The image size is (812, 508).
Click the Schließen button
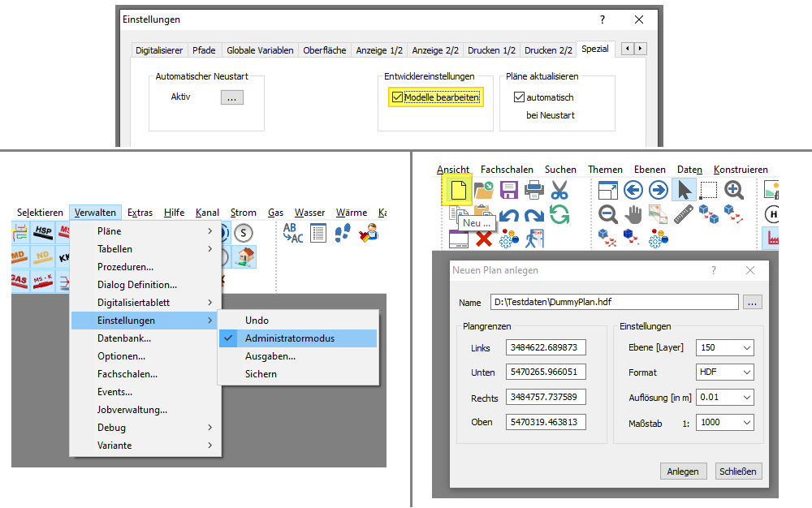coord(738,471)
